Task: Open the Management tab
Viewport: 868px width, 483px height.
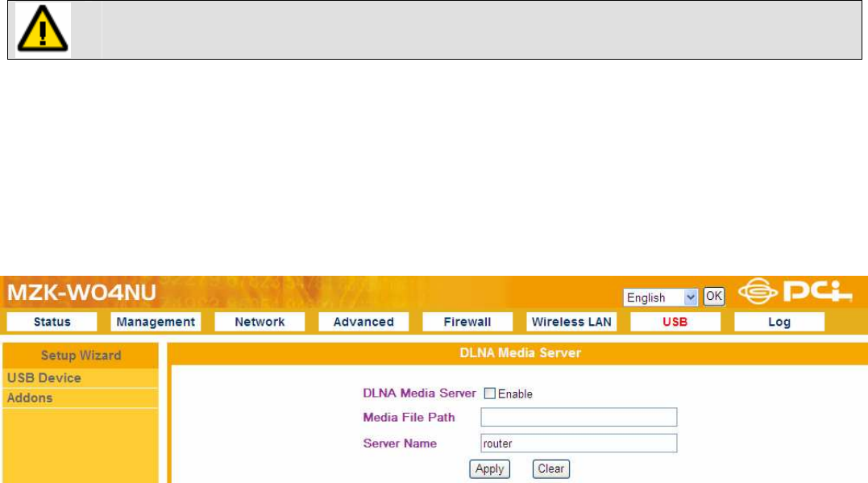Action: [x=156, y=322]
